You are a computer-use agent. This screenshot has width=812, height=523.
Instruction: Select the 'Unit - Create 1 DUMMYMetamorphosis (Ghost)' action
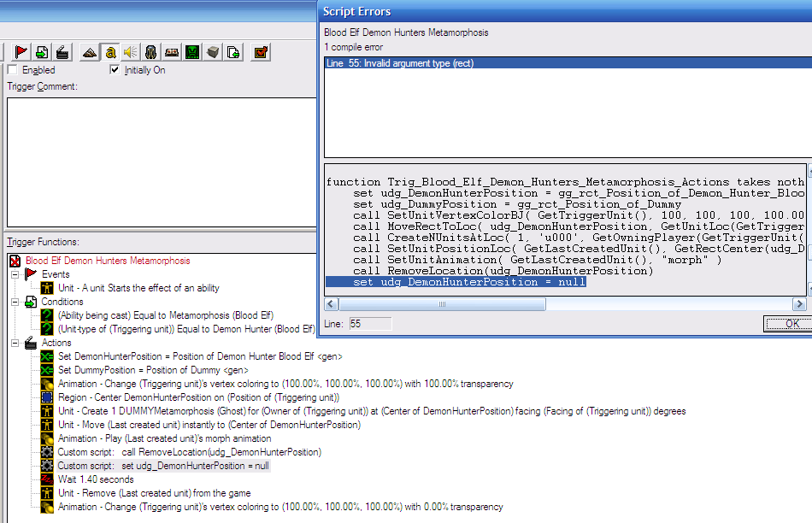tap(372, 411)
